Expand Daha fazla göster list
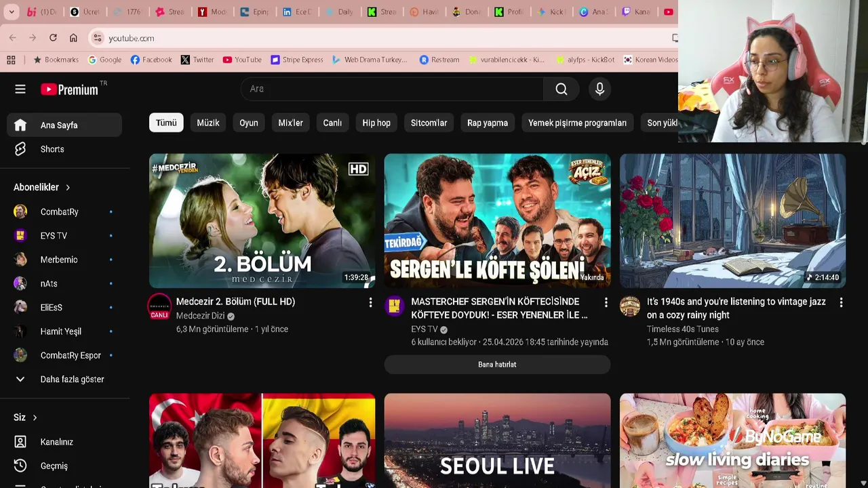Screen dimensions: 868x488 64,379
